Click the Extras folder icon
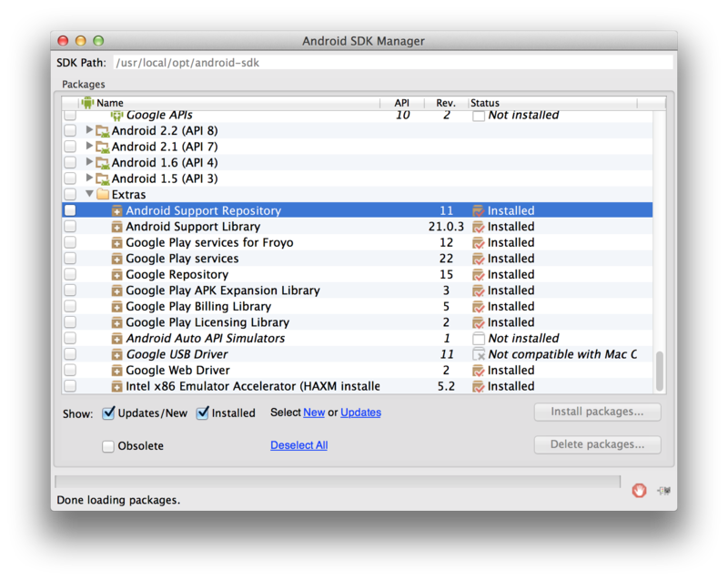Screen dimensions: 728x581 [x=102, y=194]
